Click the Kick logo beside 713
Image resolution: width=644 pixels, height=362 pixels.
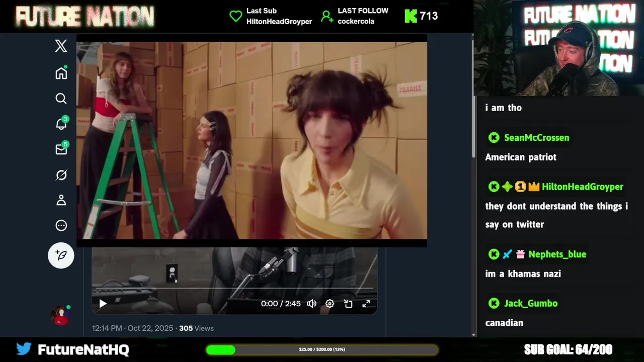(411, 16)
